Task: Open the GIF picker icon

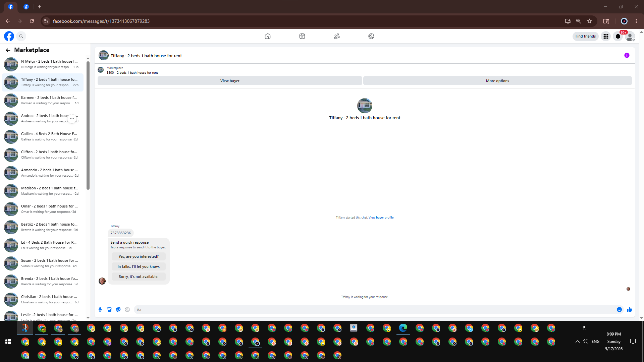Action: tap(127, 310)
